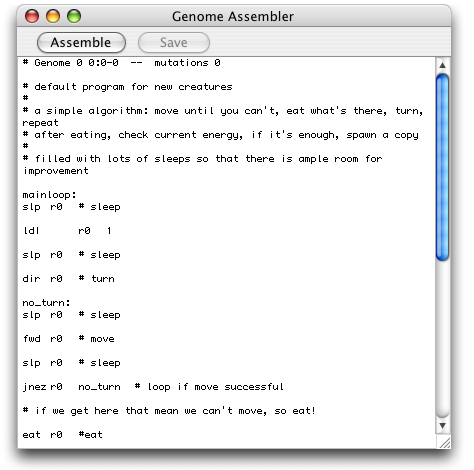
Task: Click the blue vertical scrollbar thumb
Action: pyautogui.click(x=442, y=167)
